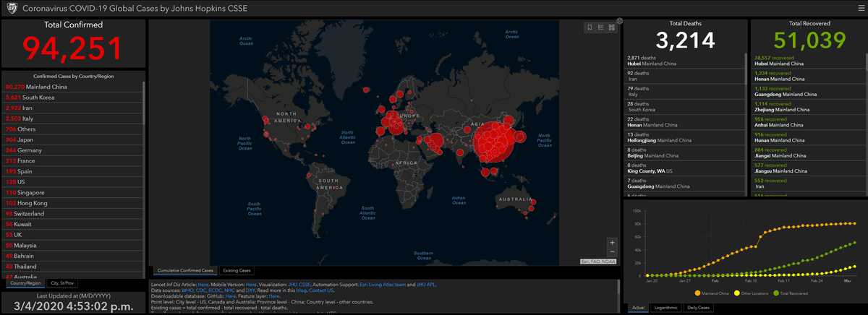Open the Contact US link
This screenshot has width=868, height=315.
click(320, 290)
